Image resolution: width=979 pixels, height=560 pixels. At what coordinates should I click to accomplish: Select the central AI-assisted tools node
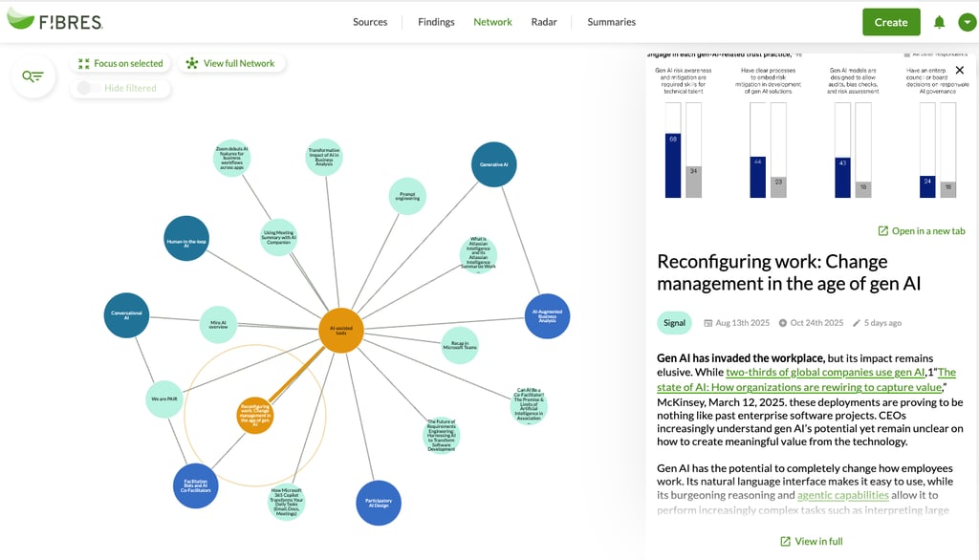341,331
